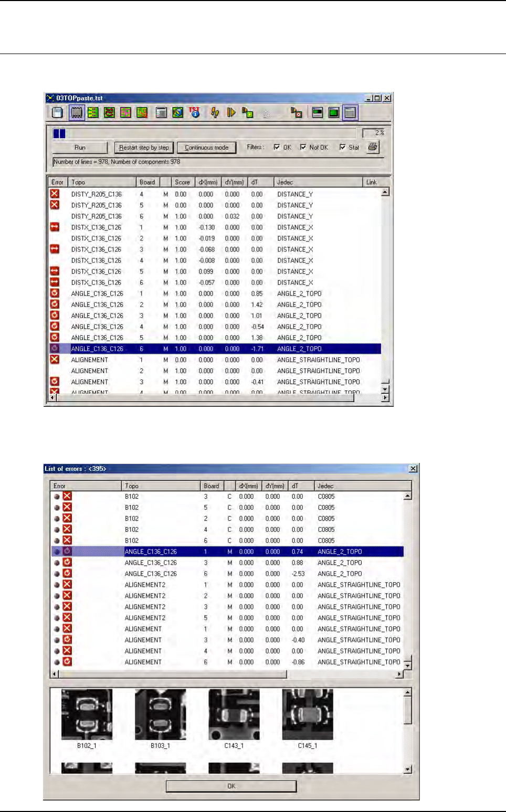Toggle the OK filter checkbox
The width and height of the screenshot is (506, 812).
277,147
